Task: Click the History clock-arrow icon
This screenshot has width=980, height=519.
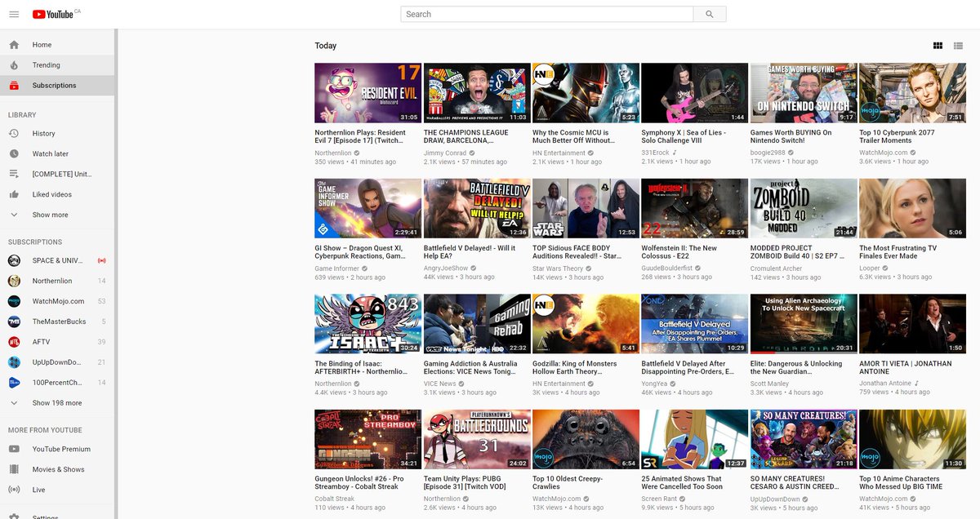Action: coord(14,134)
